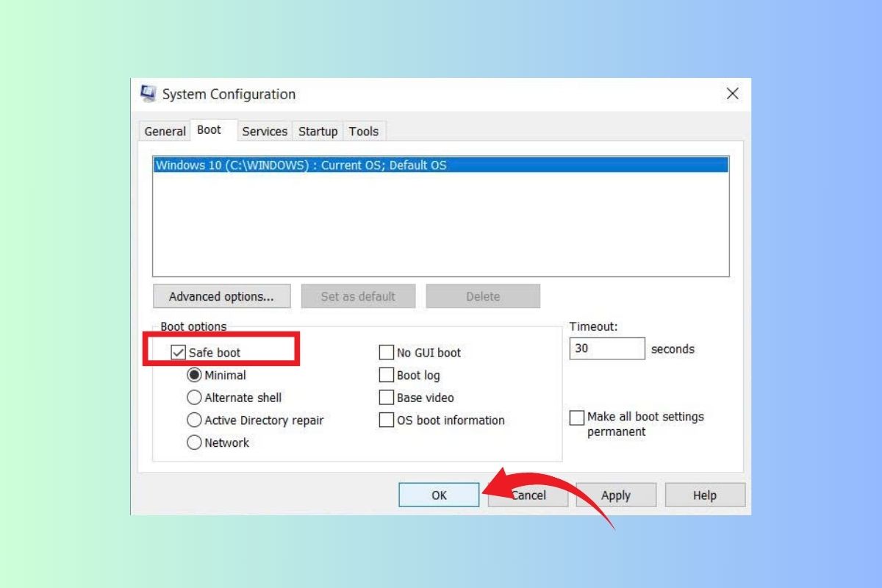Screen dimensions: 882x588
Task: Select the Network radio button
Action: 194,442
